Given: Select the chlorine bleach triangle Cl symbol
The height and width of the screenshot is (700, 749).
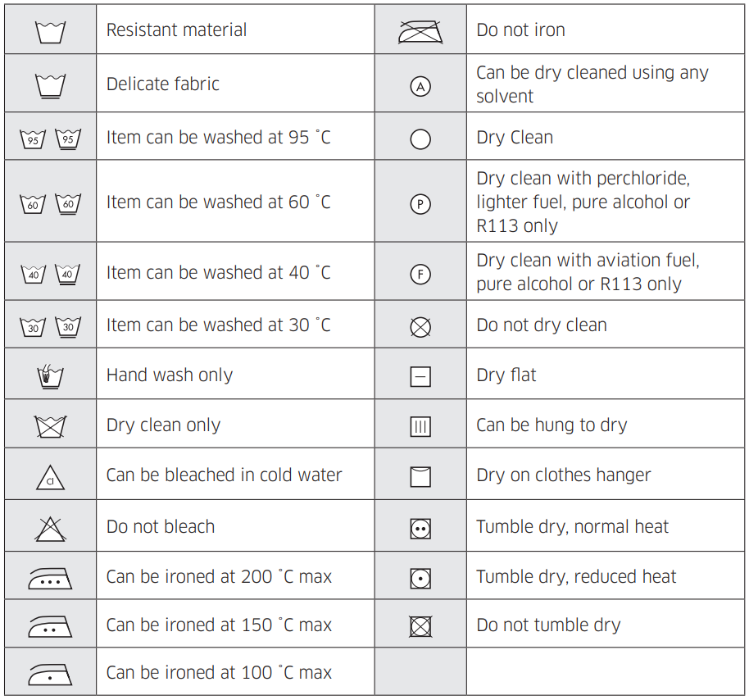Looking at the screenshot, I should 50,477.
